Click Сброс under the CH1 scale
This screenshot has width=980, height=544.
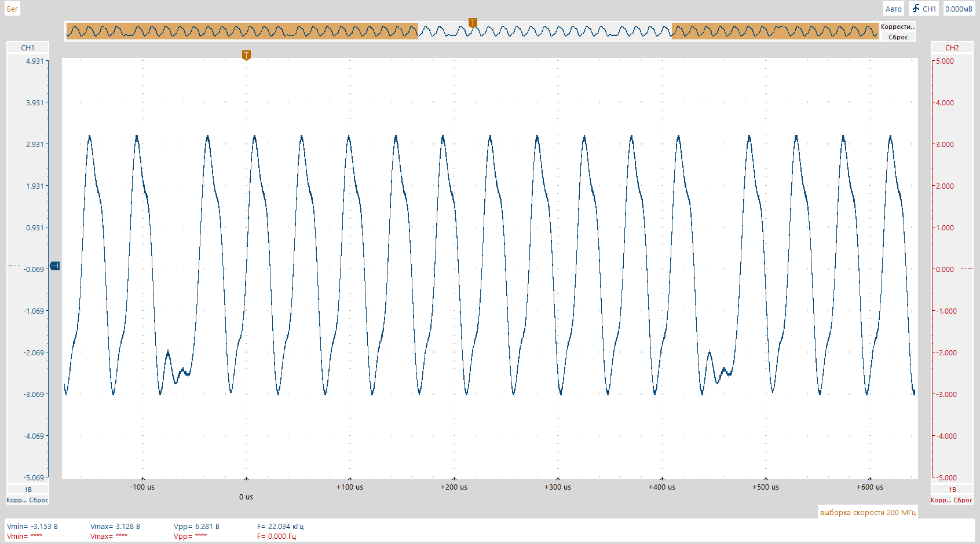coord(39,500)
